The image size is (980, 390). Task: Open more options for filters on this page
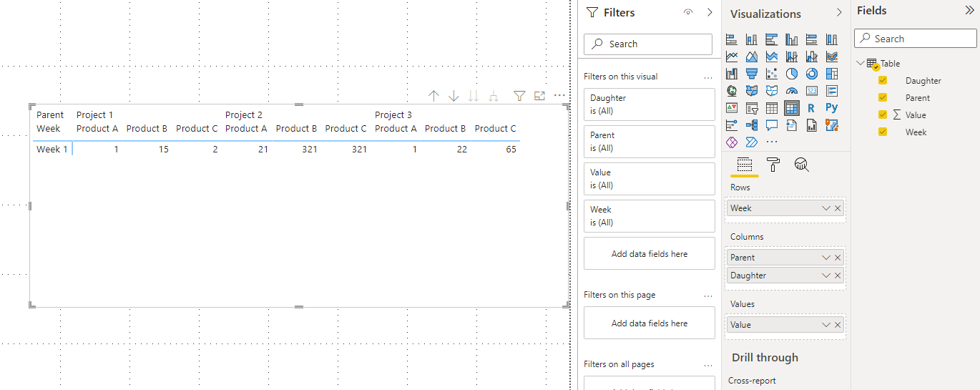coord(708,295)
